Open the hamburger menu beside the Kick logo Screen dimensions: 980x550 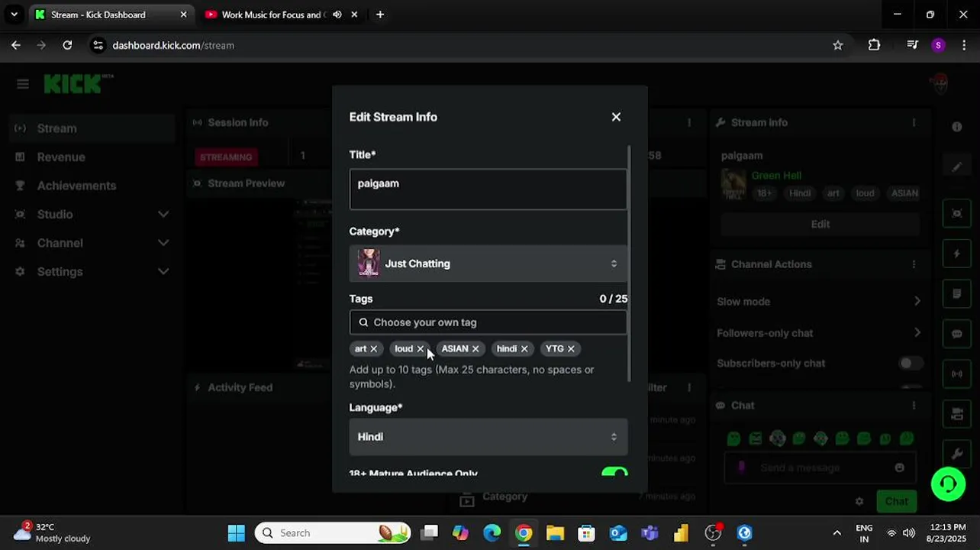23,84
